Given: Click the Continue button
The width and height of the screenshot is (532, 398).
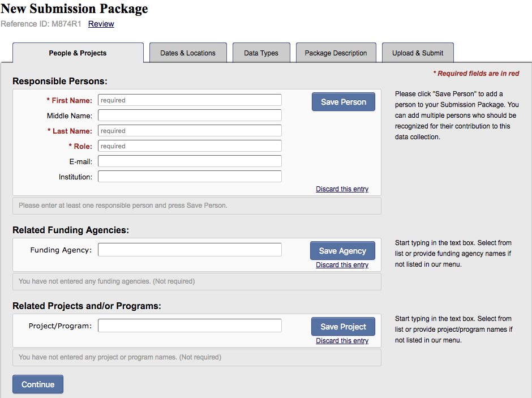Looking at the screenshot, I should [38, 384].
